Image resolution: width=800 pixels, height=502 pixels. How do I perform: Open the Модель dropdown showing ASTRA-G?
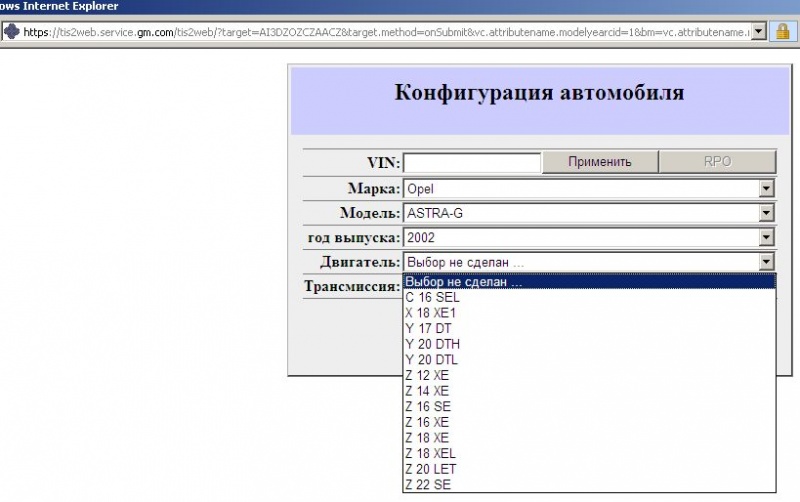[589, 213]
